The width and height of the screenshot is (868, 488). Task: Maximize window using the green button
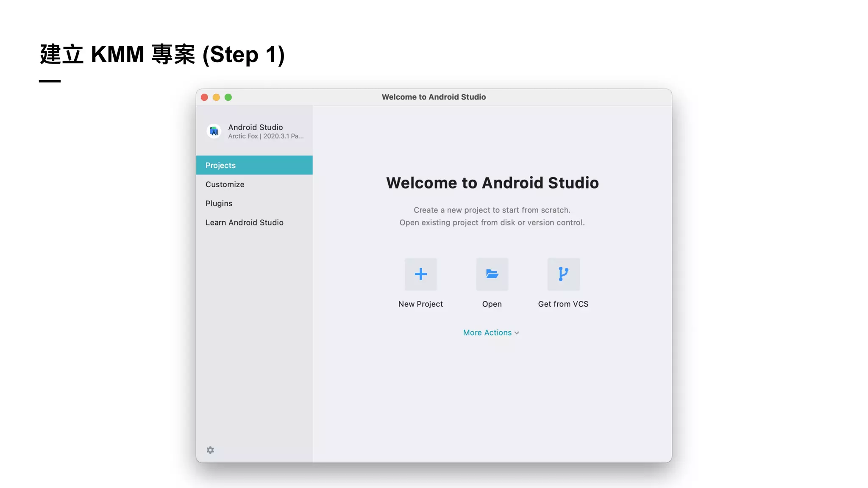click(228, 97)
